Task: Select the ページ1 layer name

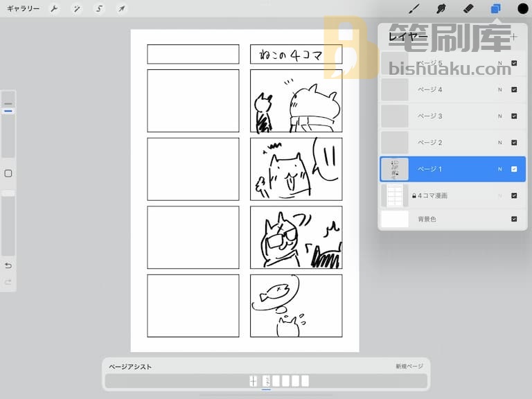Action: point(429,169)
